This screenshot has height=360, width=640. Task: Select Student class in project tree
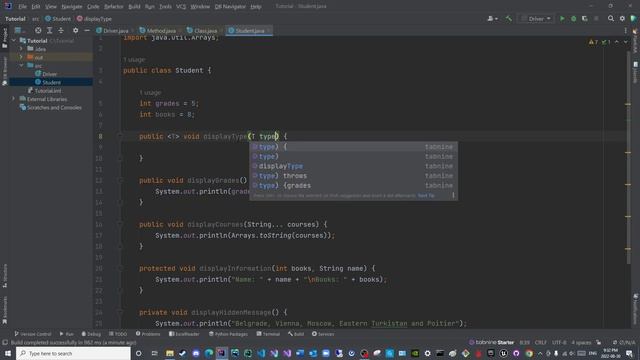(x=51, y=82)
